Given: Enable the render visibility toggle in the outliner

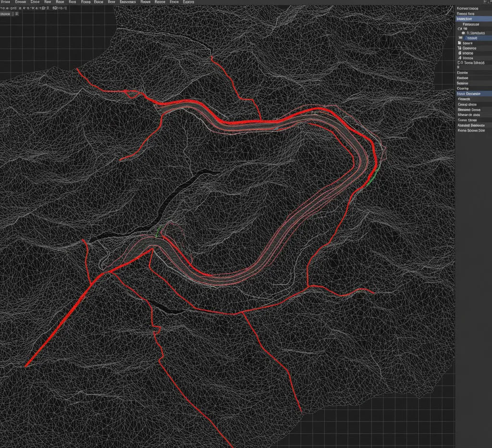Looking at the screenshot, I should tap(489, 38).
